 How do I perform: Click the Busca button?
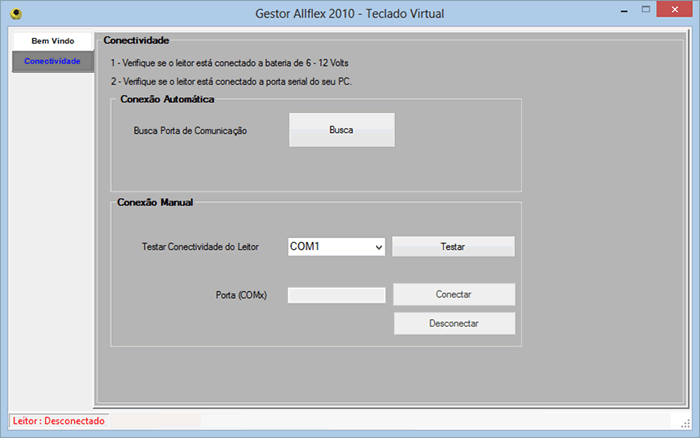342,130
